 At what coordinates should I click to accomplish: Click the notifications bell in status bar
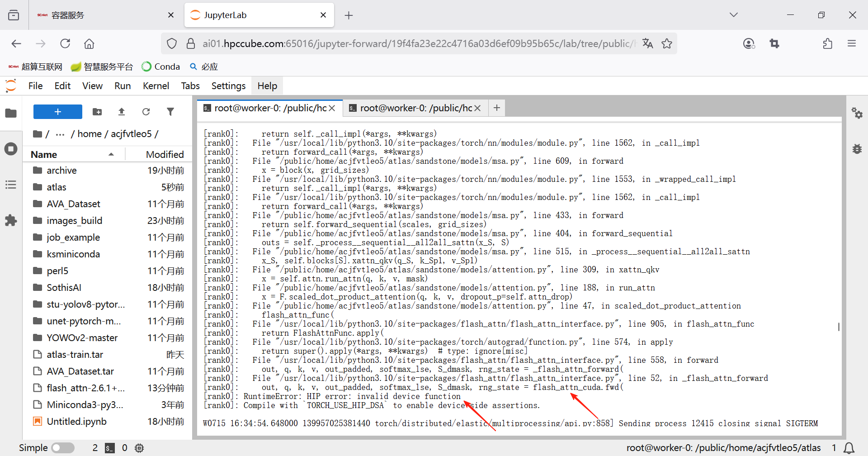(x=849, y=448)
